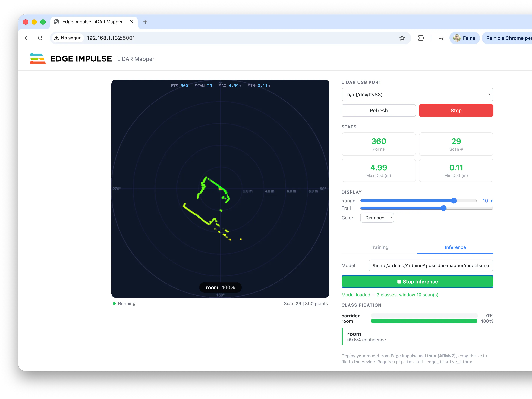Click the 'No segur' security warning chip
Image resolution: width=532 pixels, height=399 pixels.
tap(68, 38)
